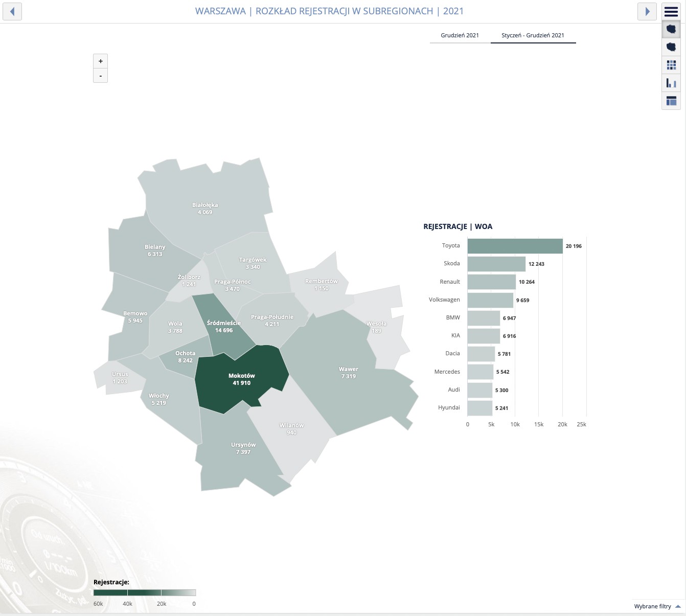Click the Skoda bar in the chart
The width and height of the screenshot is (686, 616).
pos(496,264)
